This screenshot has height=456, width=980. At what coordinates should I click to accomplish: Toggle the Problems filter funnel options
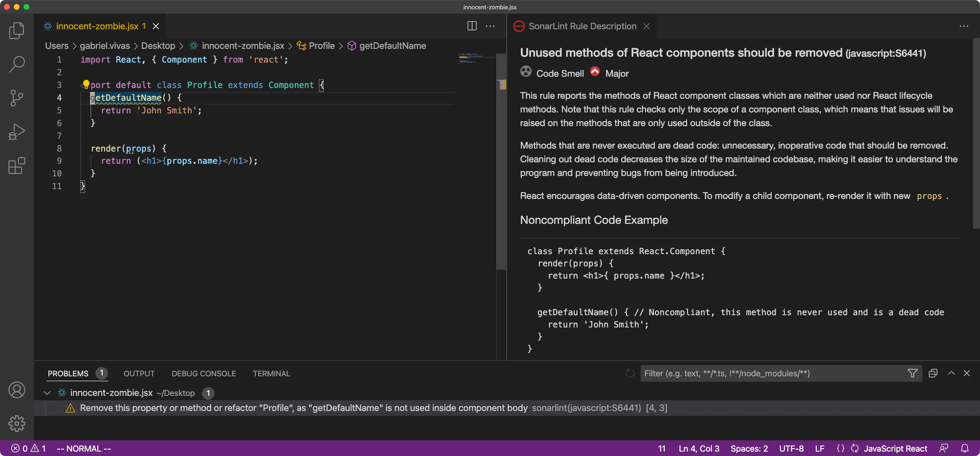(x=912, y=373)
